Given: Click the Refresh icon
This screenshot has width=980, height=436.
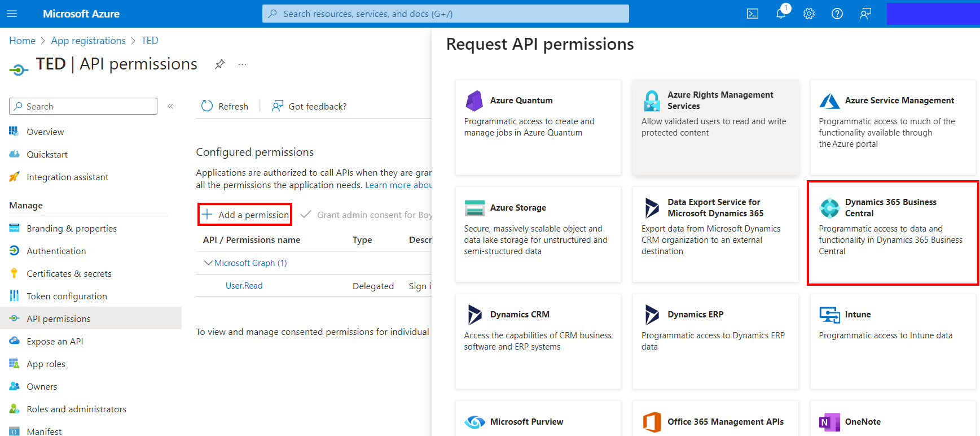Looking at the screenshot, I should (207, 106).
